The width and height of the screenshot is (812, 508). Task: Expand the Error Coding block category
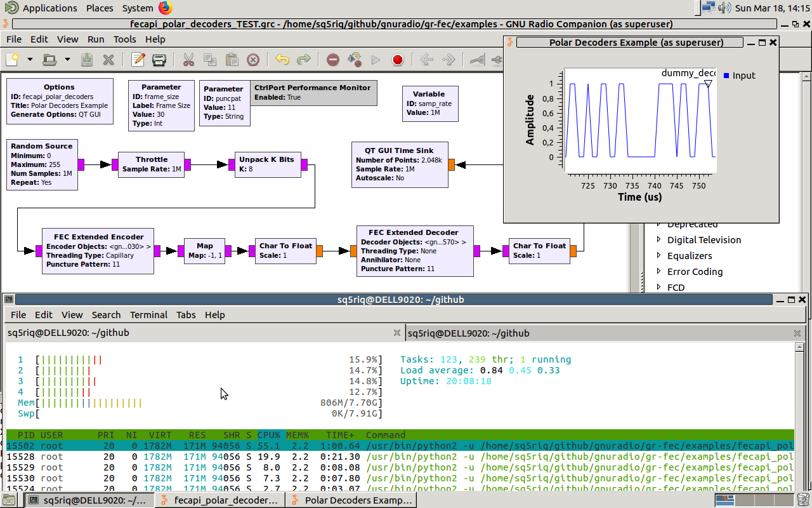(x=658, y=272)
